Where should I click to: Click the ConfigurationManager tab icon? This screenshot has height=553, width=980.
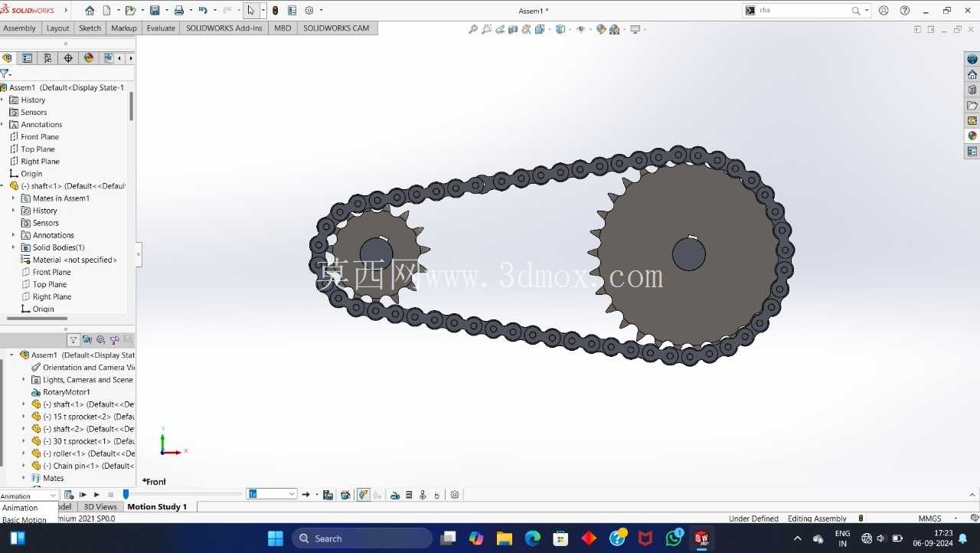click(47, 58)
